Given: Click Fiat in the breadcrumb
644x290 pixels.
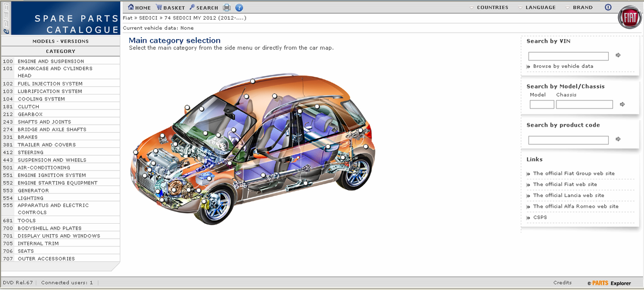Looking at the screenshot, I should pyautogui.click(x=128, y=18).
